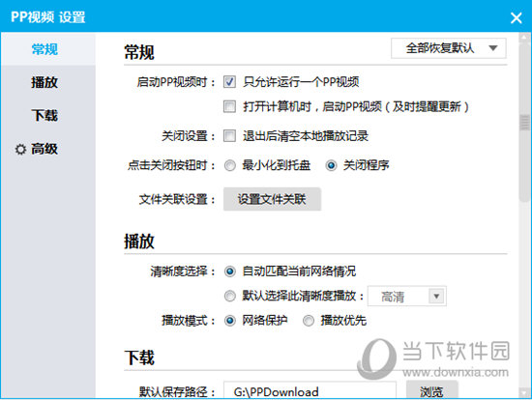
Task: Choose 默认选择此清晰度播放 radio option
Action: pyautogui.click(x=229, y=296)
